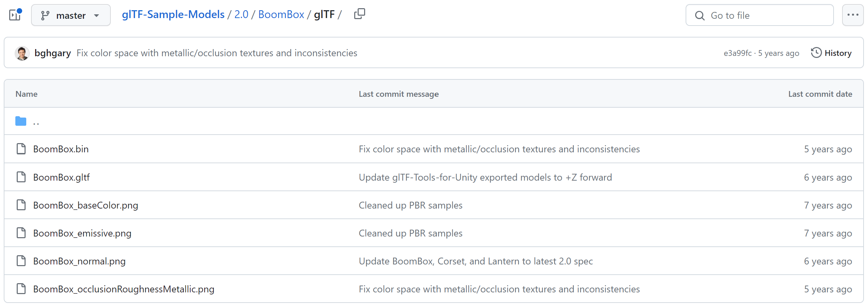
Task: Open the master branch dropdown
Action: point(71,15)
